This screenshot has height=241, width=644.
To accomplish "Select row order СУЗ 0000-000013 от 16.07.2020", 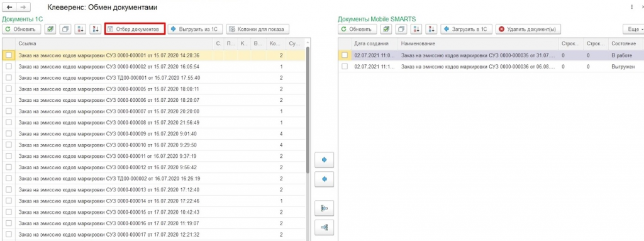I will point(154,189).
